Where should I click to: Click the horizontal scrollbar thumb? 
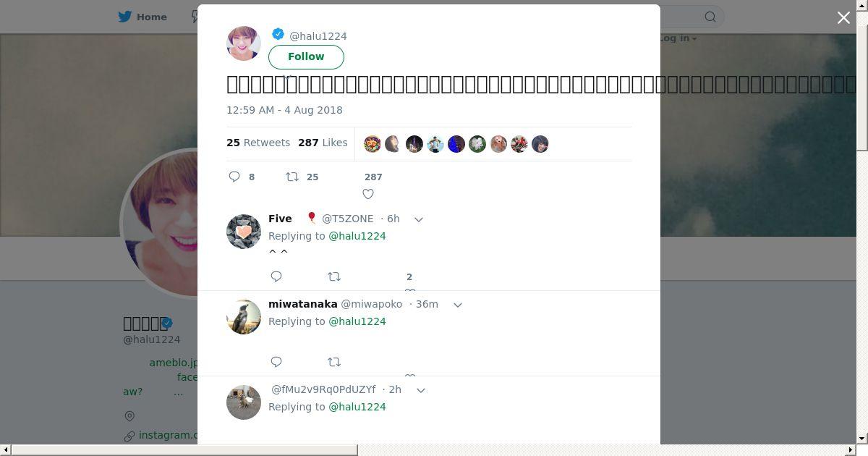point(184,450)
